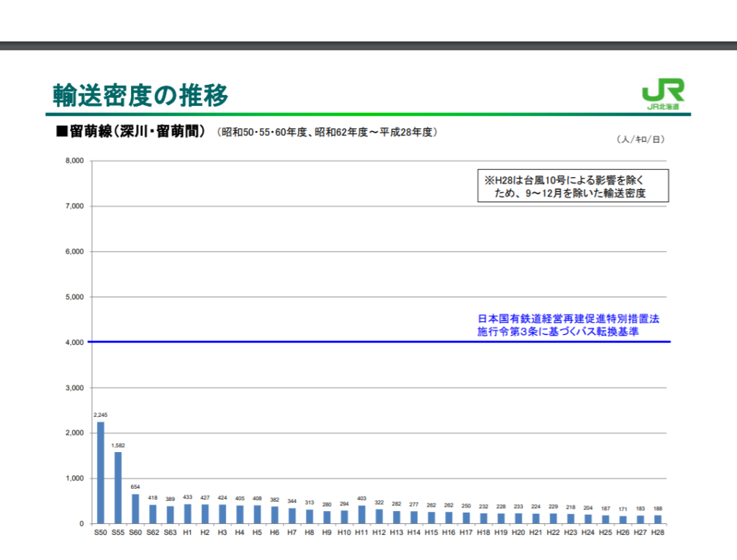Screen dimensions: 737x560
Task: Click the value label 654
Action: (135, 487)
